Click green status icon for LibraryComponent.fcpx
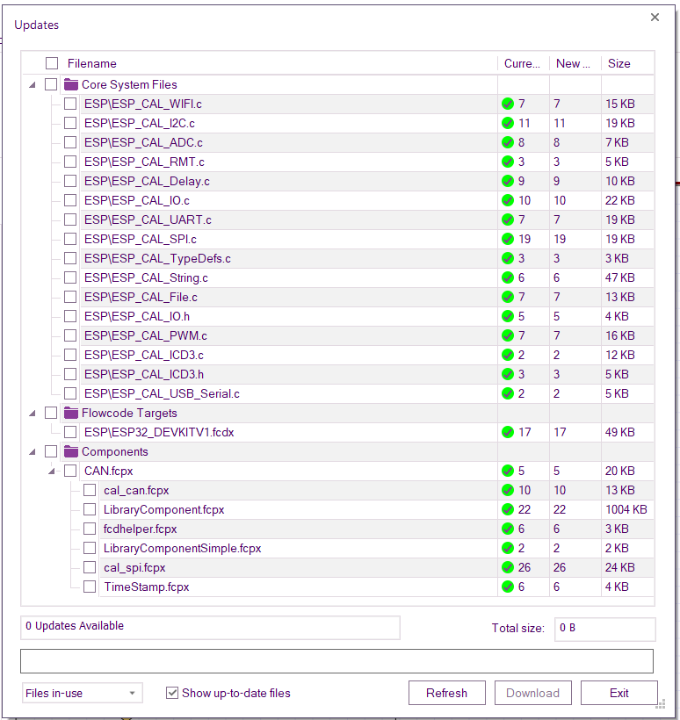Screen dimensions: 680x720 point(508,510)
